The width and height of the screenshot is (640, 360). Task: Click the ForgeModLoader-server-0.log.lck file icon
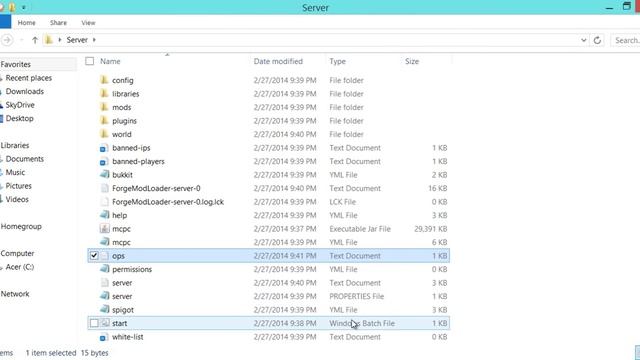coord(104,202)
